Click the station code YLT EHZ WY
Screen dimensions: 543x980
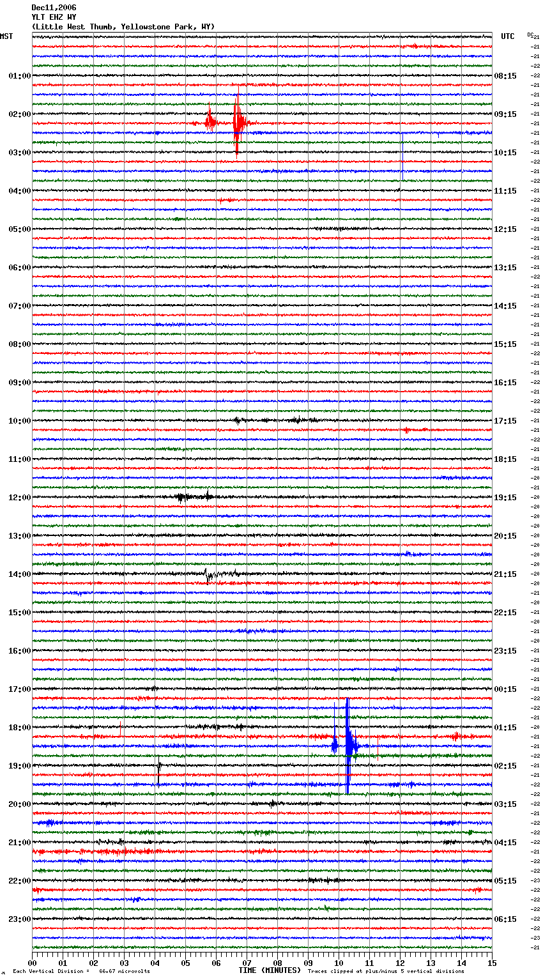(54, 17)
